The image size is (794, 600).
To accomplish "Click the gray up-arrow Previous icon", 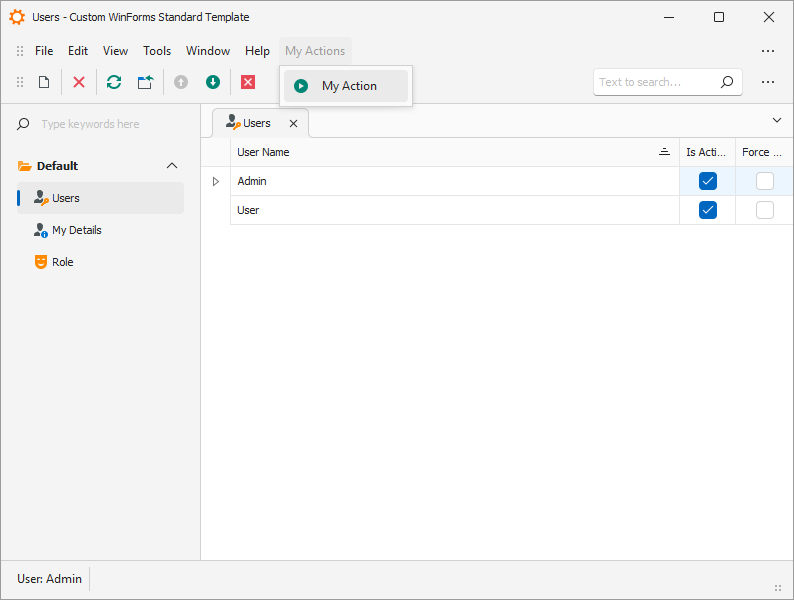I will tap(181, 82).
